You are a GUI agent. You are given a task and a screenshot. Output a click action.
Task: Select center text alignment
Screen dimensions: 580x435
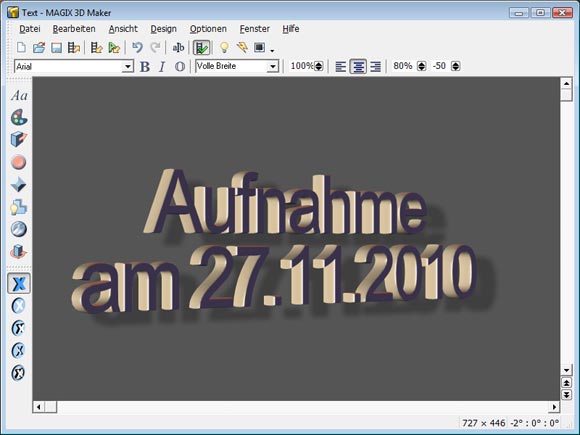[x=358, y=67]
